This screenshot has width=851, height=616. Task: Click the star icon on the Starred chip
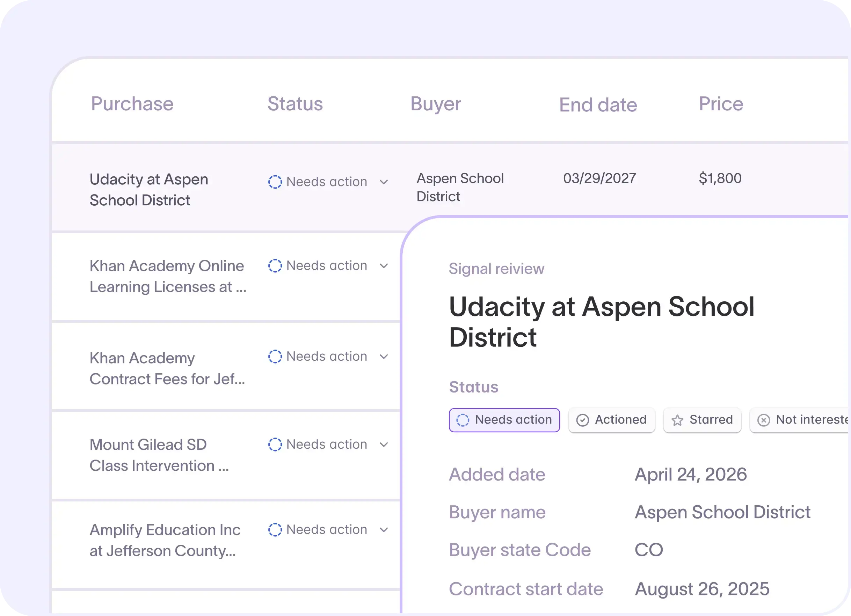(x=677, y=420)
